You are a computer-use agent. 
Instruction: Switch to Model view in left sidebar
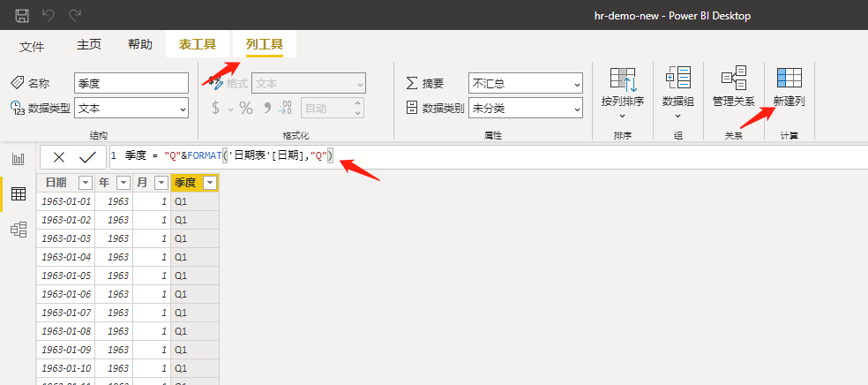[18, 230]
